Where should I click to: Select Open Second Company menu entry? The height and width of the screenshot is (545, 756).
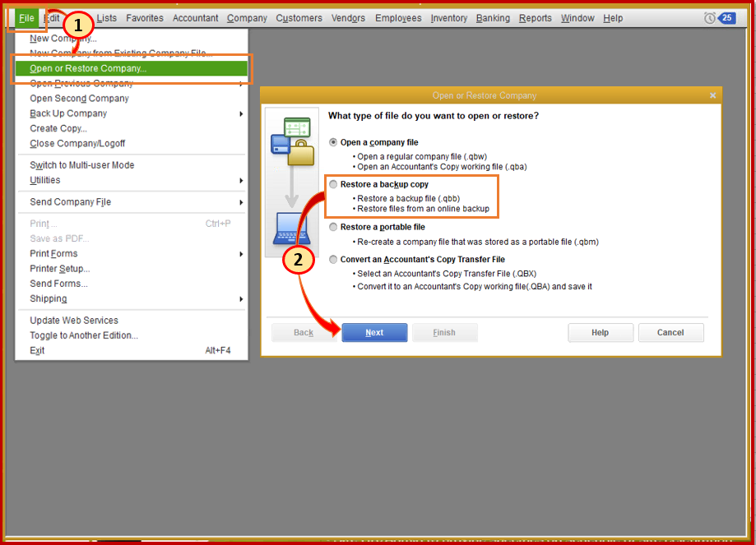[x=131, y=99]
